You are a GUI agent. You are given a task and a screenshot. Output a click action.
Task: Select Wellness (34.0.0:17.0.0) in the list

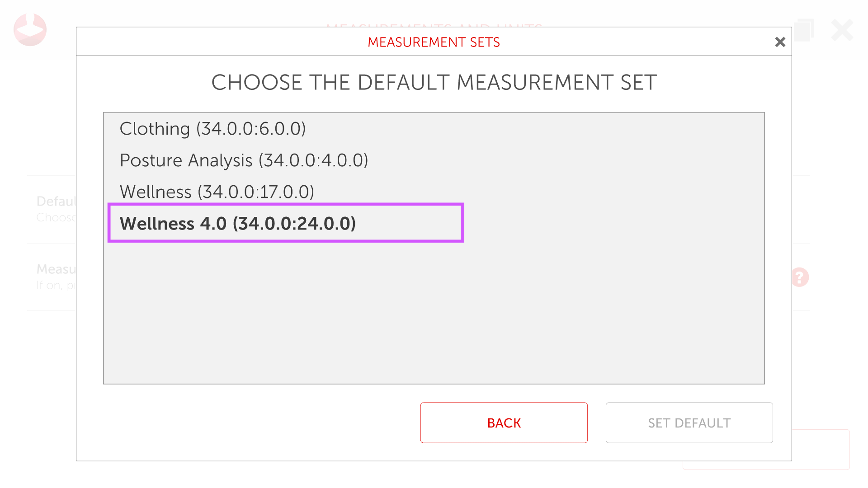coord(217,192)
